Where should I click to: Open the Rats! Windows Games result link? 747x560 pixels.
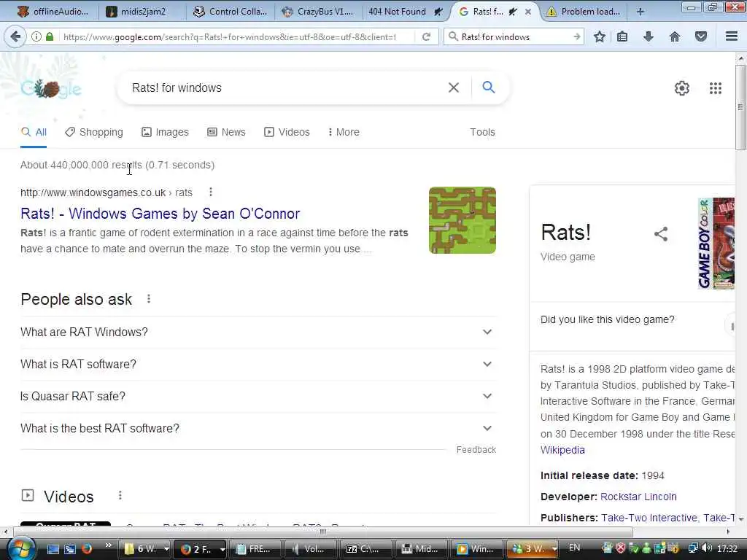(x=160, y=214)
